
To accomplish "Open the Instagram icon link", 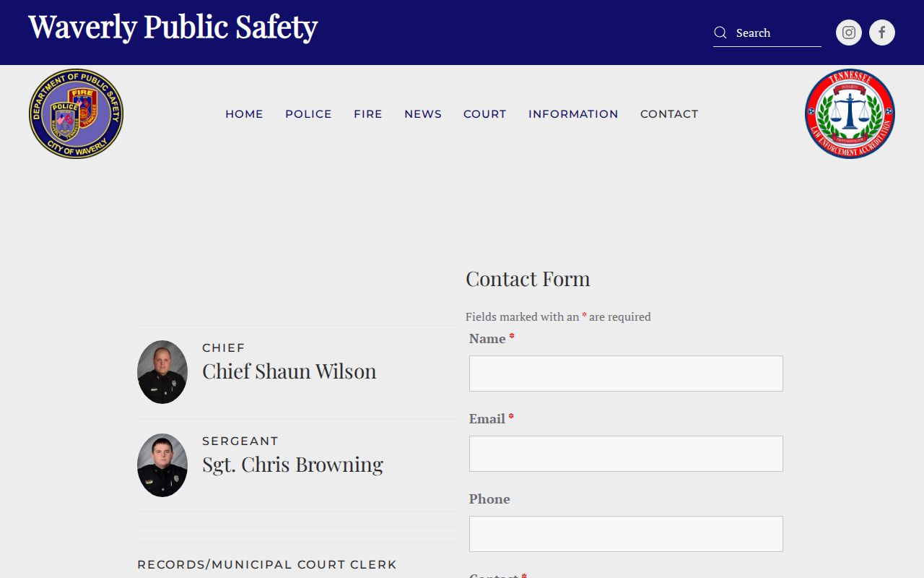I will point(849,33).
